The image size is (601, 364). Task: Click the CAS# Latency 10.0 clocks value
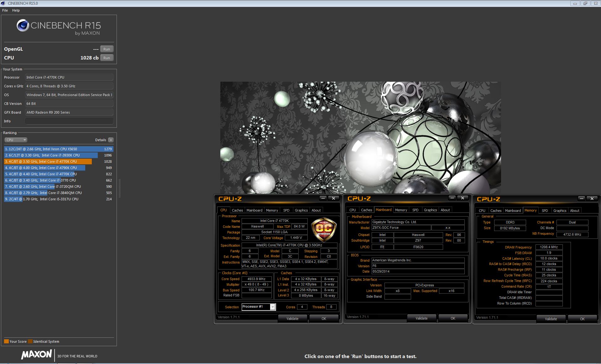(549, 258)
